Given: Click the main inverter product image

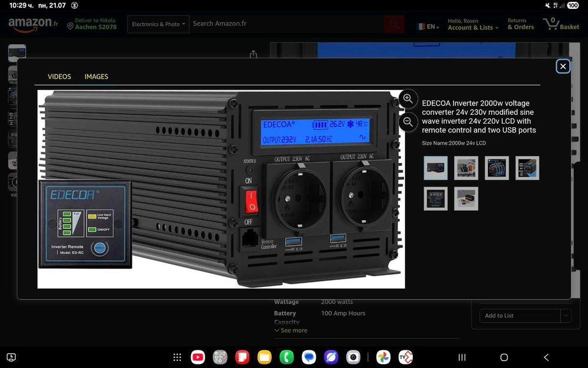Looking at the screenshot, I should pos(221,189).
